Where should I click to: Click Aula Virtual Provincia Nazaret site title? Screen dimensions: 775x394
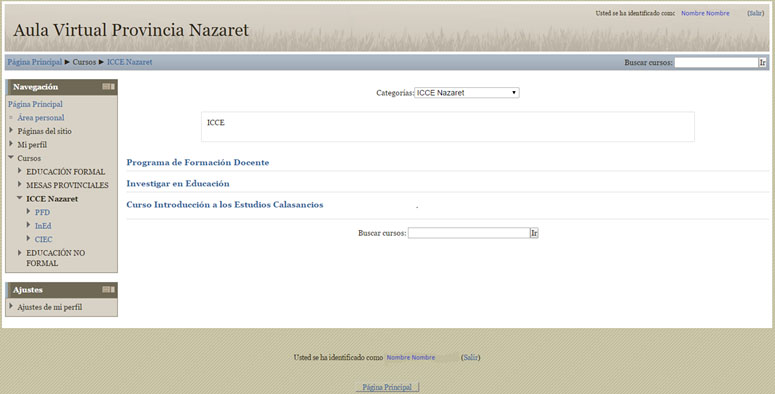pos(131,30)
